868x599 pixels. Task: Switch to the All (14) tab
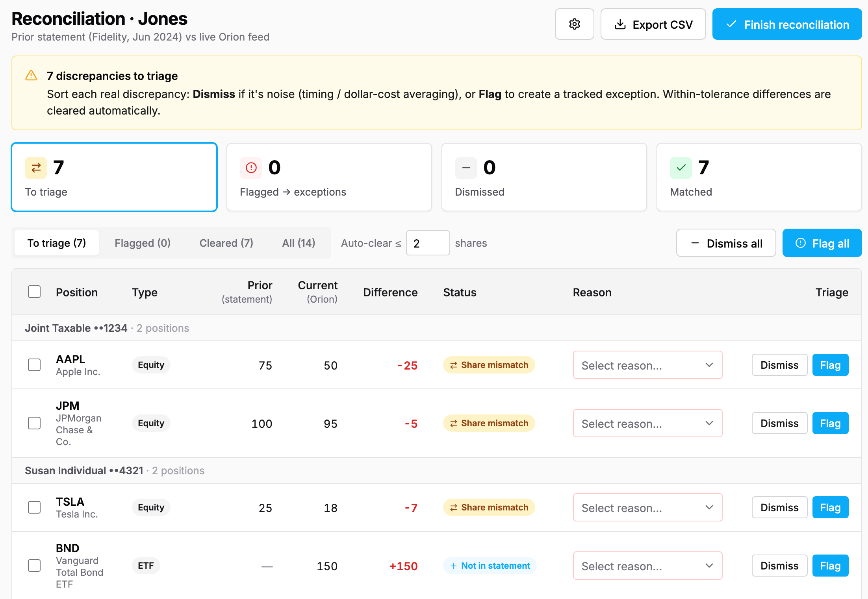click(x=299, y=243)
